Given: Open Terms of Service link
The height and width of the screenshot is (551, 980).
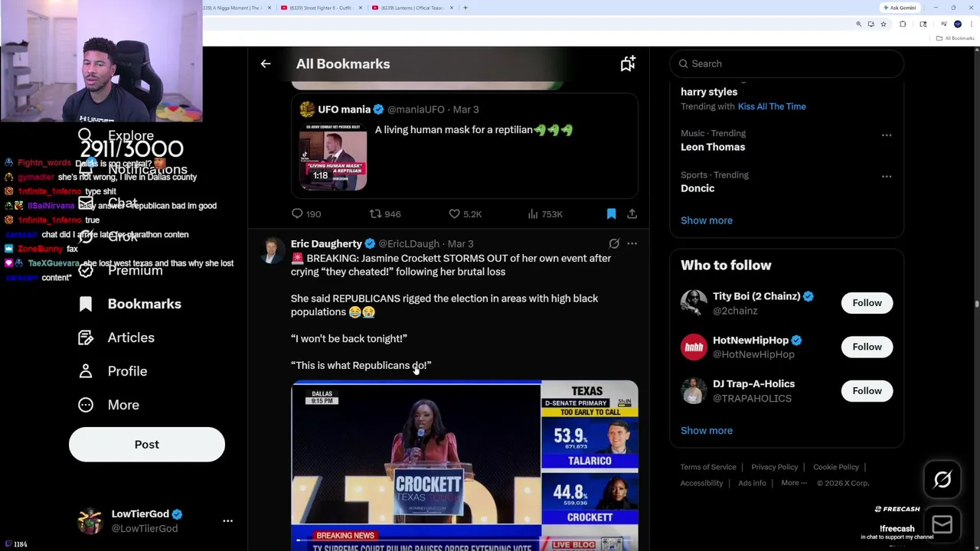Looking at the screenshot, I should pos(708,467).
